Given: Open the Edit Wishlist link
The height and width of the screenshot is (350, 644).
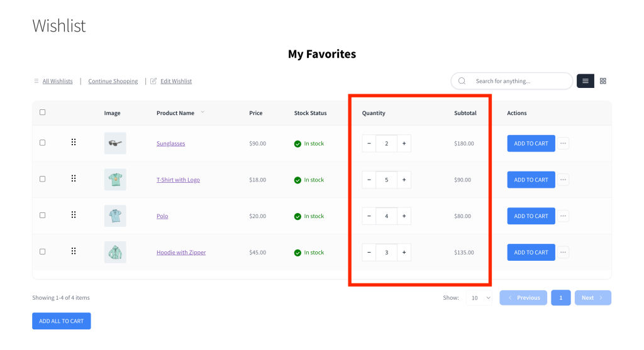Looking at the screenshot, I should 176,81.
